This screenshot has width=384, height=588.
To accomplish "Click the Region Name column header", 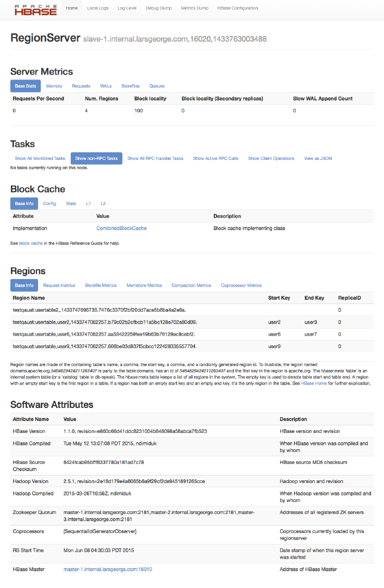I will click(29, 298).
